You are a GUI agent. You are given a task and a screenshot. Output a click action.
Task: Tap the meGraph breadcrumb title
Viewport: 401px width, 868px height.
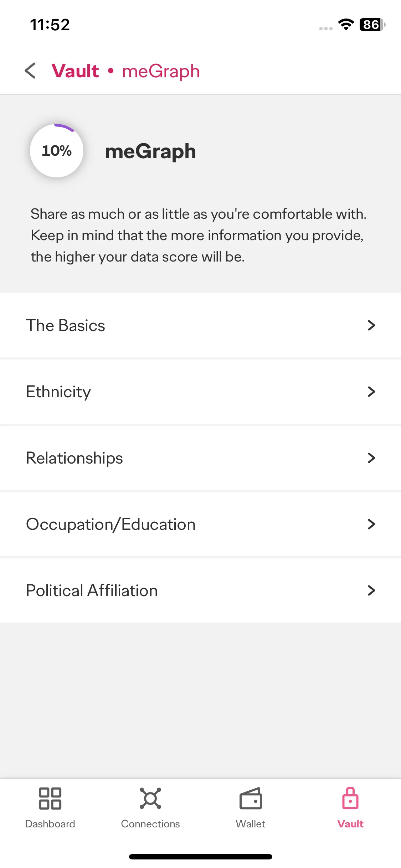click(x=161, y=71)
